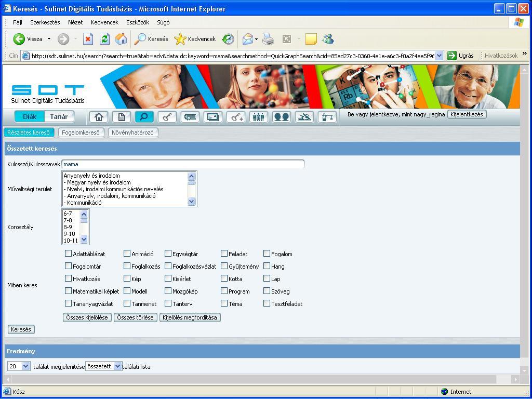Enable the Mozgókép checkbox
532x399 pixels.
tap(168, 291)
